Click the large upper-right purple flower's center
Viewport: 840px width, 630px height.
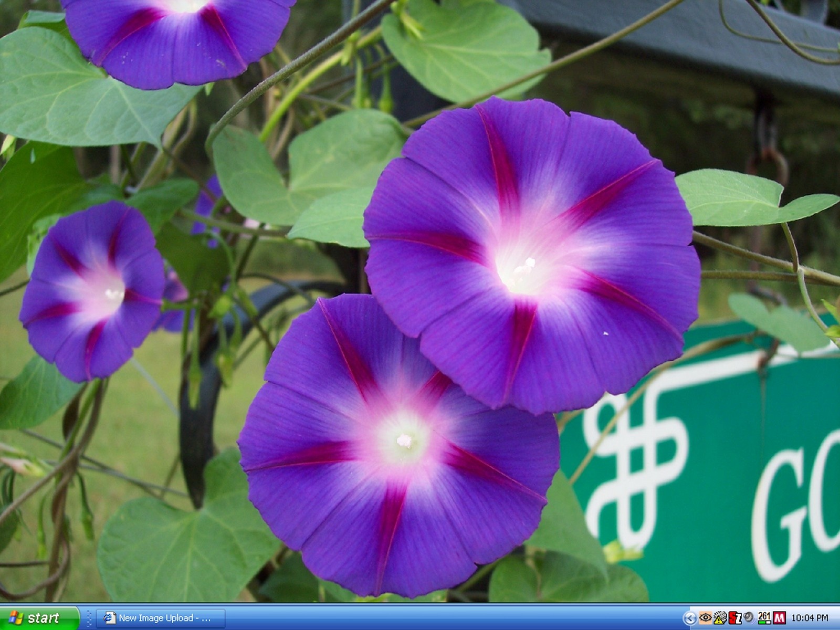click(522, 273)
